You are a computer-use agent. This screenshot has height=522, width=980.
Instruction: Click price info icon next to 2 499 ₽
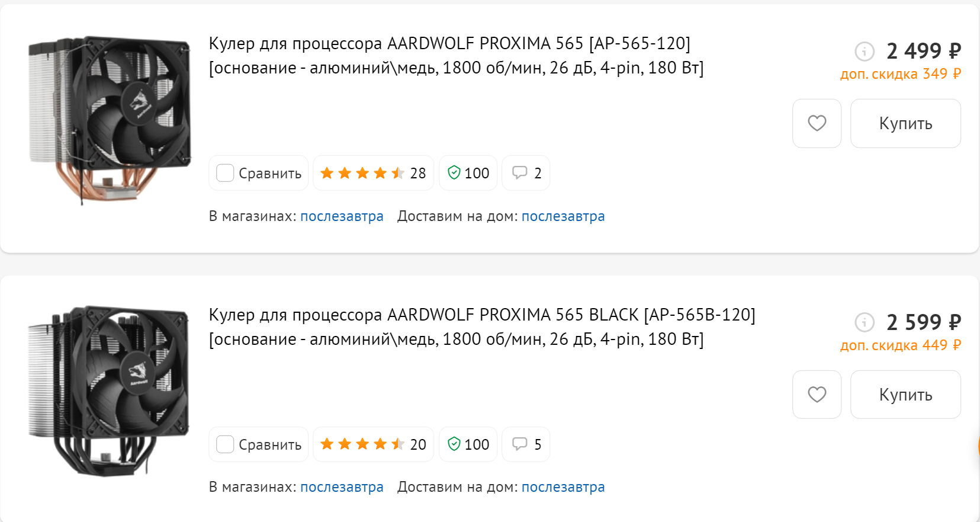pos(865,52)
